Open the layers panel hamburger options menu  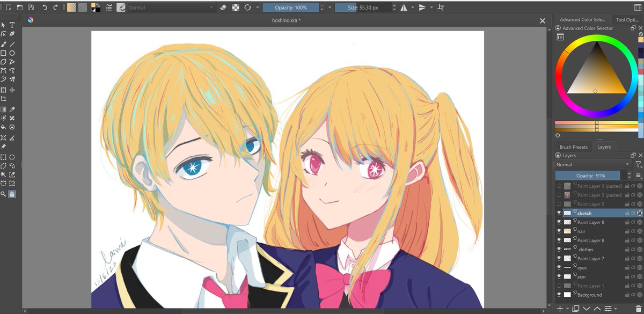point(639,176)
